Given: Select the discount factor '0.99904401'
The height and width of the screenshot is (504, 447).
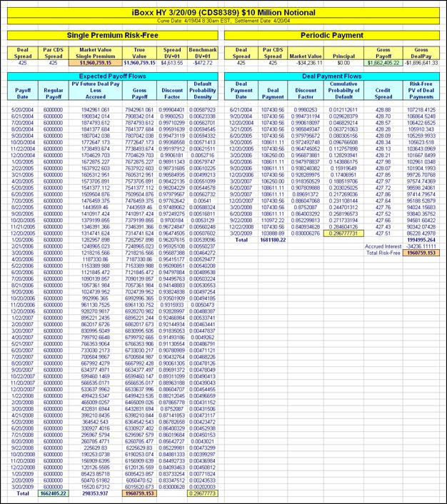Looking at the screenshot, I should point(172,110).
